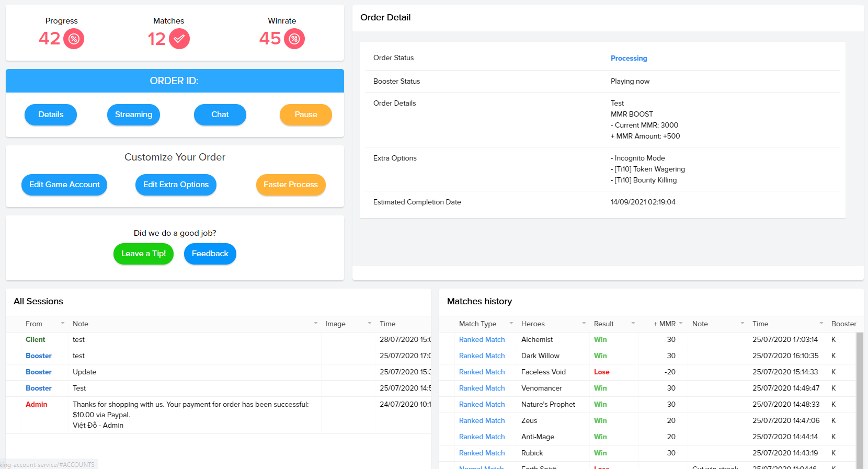Image resolution: width=868 pixels, height=469 pixels.
Task: Click the percent icon next to Winrate
Action: pos(294,39)
